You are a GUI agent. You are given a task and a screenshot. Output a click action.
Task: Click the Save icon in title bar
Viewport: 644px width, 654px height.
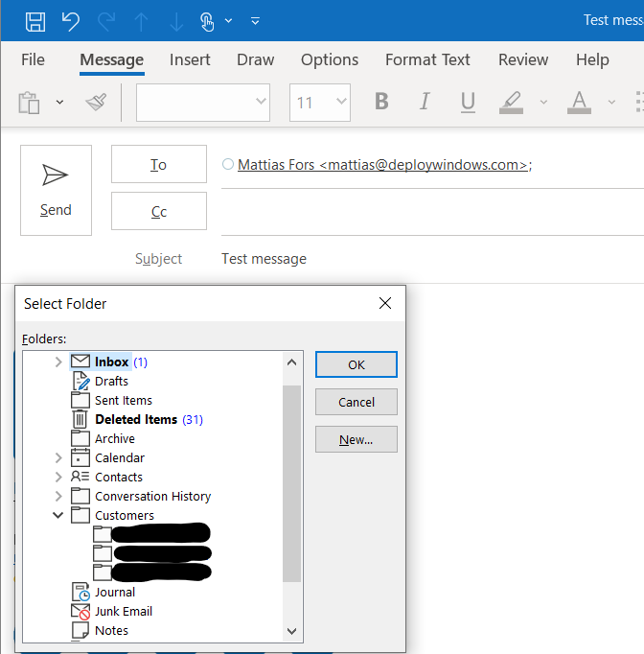click(35, 20)
